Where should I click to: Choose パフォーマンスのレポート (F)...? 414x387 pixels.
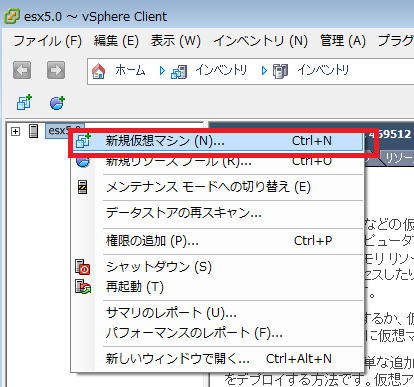click(x=217, y=333)
